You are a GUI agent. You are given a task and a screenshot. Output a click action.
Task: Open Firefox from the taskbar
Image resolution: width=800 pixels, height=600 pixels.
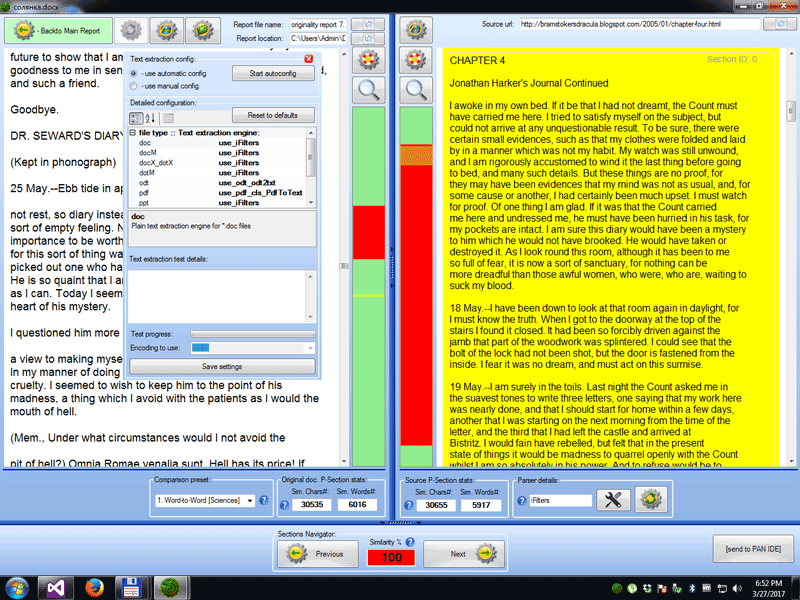tap(94, 588)
